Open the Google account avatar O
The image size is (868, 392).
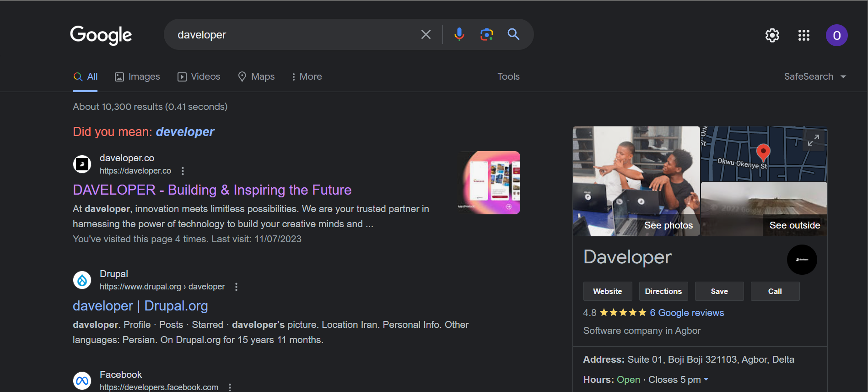836,35
